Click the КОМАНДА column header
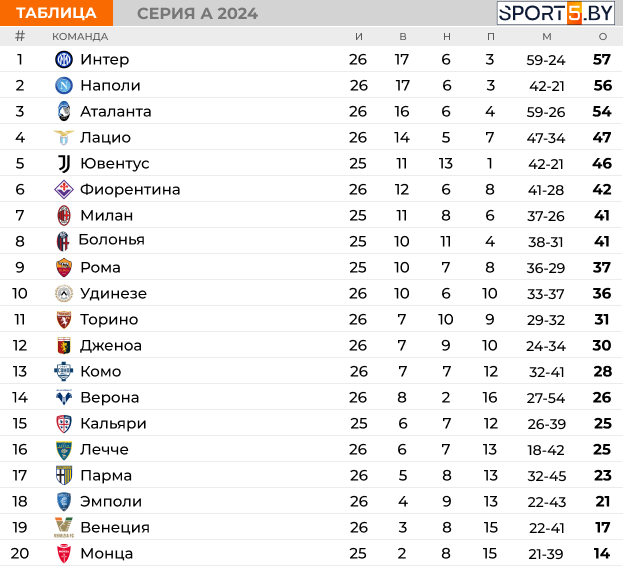 tap(80, 37)
